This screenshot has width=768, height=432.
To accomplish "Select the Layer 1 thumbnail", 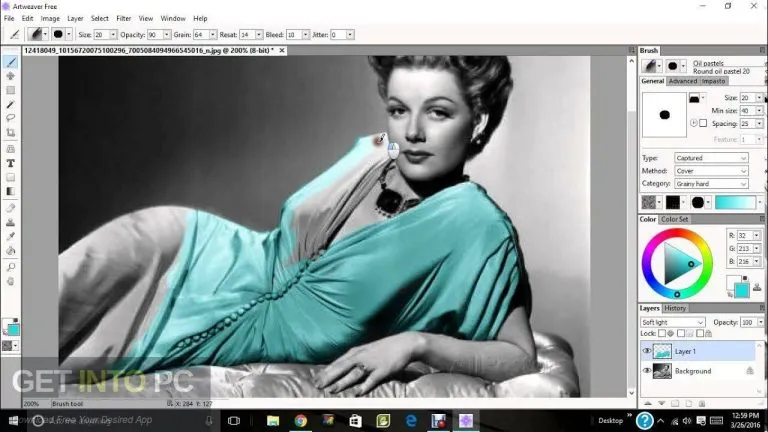I will [662, 351].
